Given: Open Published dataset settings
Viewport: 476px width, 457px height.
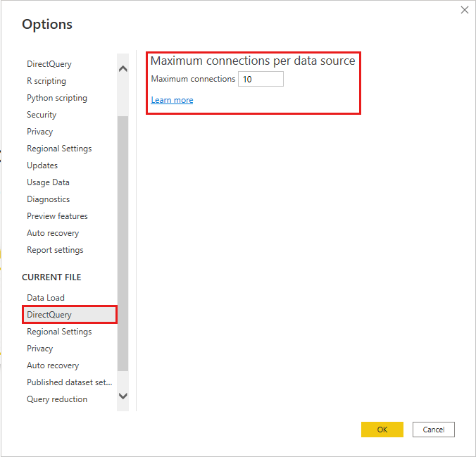Looking at the screenshot, I should click(x=69, y=382).
